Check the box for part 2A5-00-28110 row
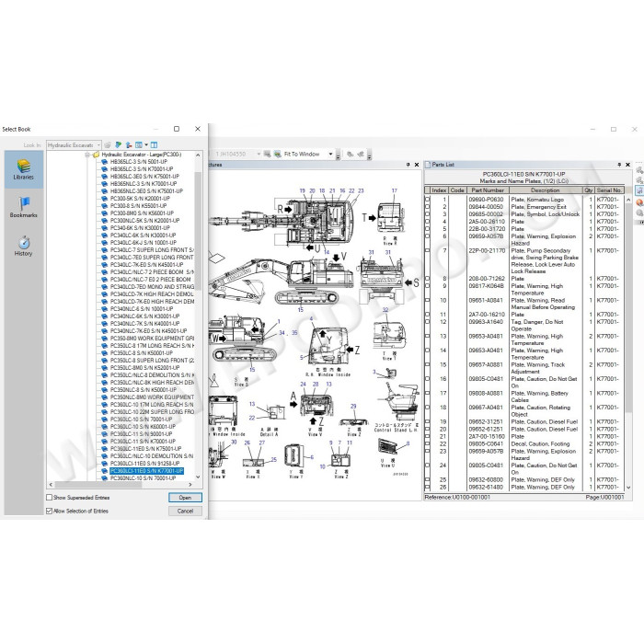This screenshot has height=644, width=644. 427,222
